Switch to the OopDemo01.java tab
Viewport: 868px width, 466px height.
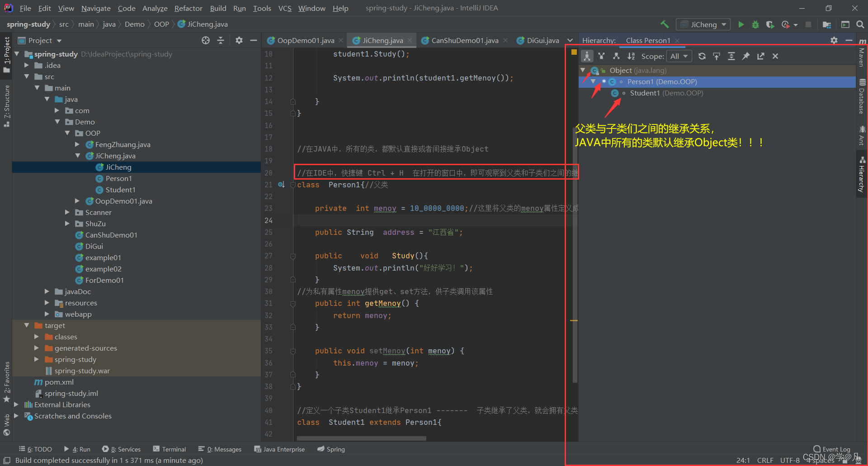point(305,40)
